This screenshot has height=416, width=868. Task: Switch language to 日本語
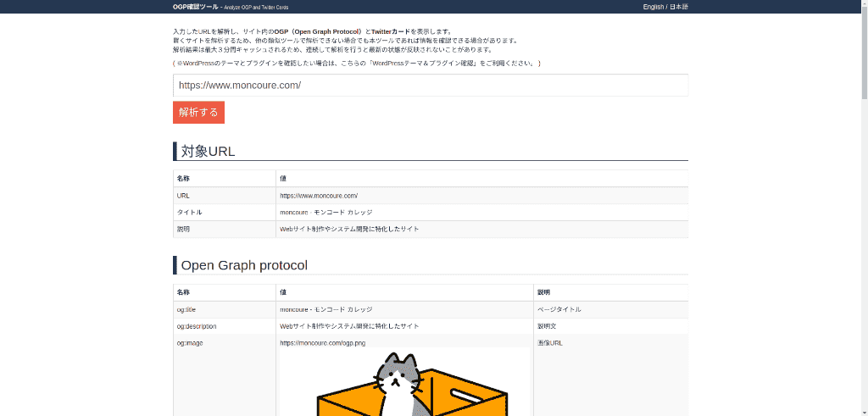pyautogui.click(x=679, y=7)
